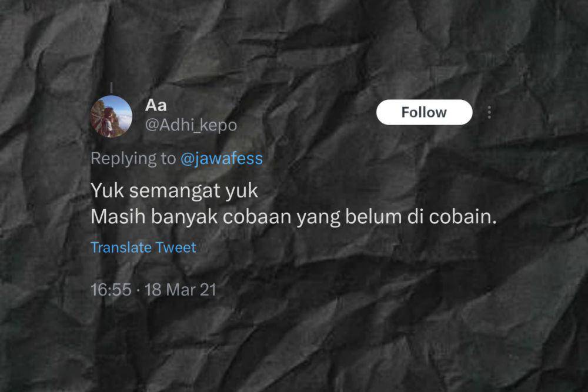
Task: Select the line 'Yuk semangat yuk'
Action: pyautogui.click(x=175, y=191)
